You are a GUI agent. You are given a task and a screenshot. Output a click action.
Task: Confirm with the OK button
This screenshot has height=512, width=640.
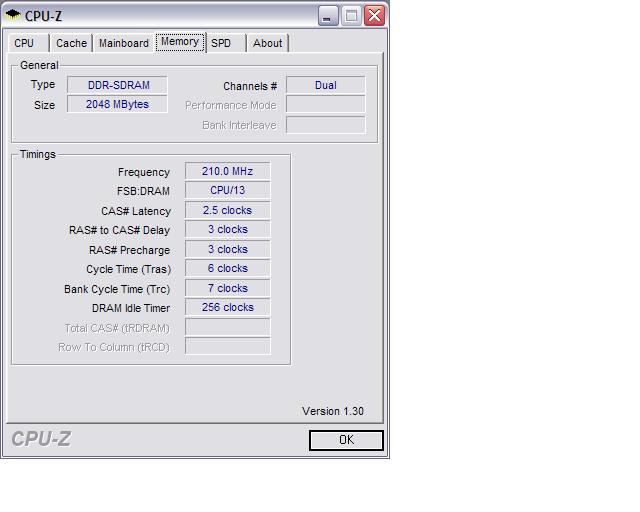[x=346, y=440]
